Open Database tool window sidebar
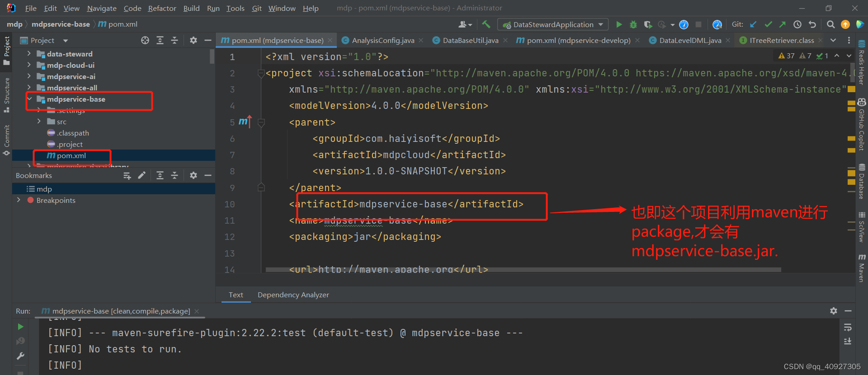The height and width of the screenshot is (375, 868). point(862,181)
